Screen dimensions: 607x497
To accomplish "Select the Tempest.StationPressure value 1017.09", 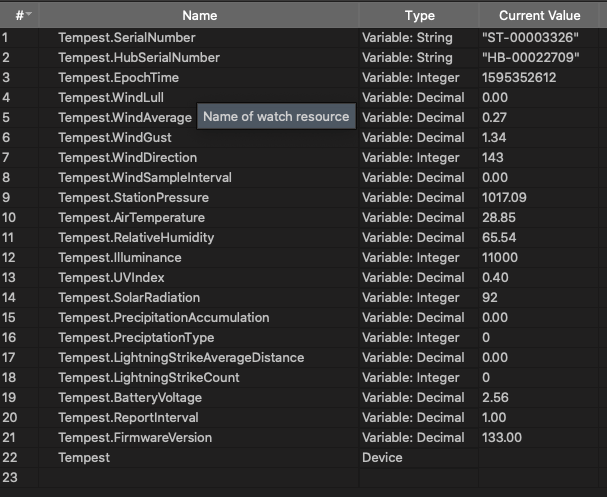I will click(504, 198).
